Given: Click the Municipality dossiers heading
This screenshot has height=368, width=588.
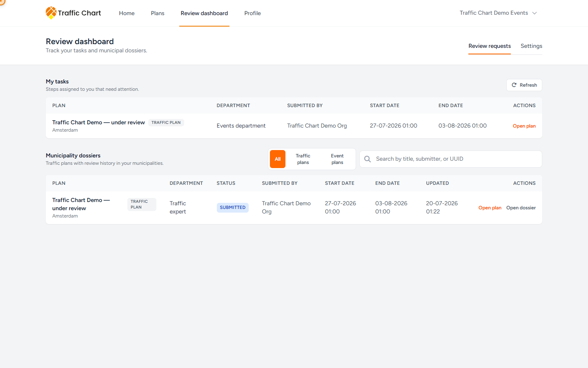Looking at the screenshot, I should 73,156.
